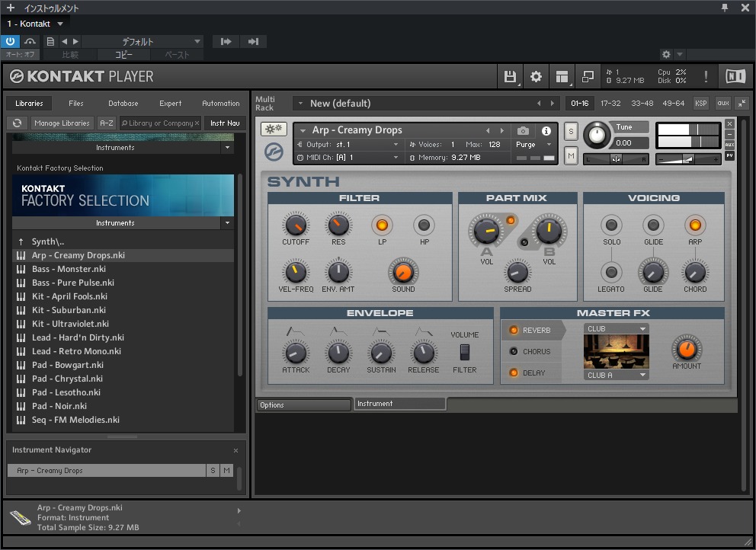This screenshot has height=550, width=756.
Task: Solo the instrument with S button
Action: (571, 131)
